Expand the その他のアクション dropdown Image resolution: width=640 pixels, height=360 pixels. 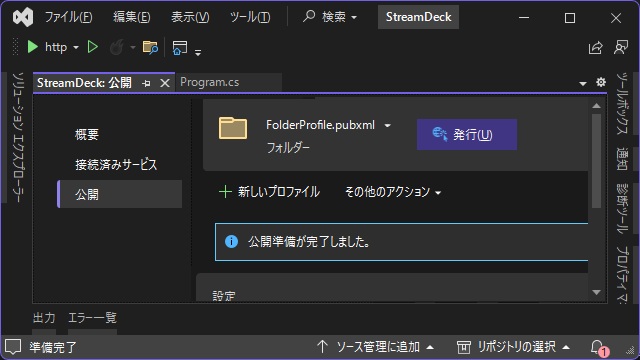(x=393, y=192)
